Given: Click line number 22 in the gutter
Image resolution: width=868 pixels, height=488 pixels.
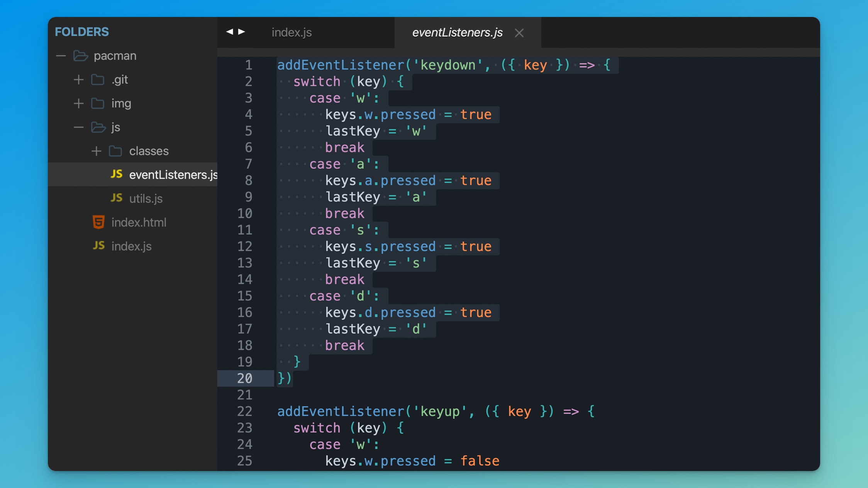Looking at the screenshot, I should click(244, 412).
